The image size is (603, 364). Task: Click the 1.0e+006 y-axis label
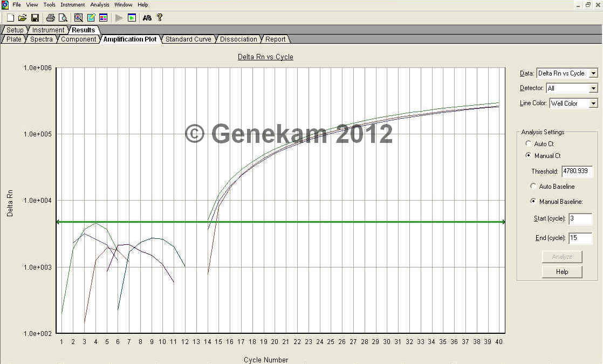point(38,68)
